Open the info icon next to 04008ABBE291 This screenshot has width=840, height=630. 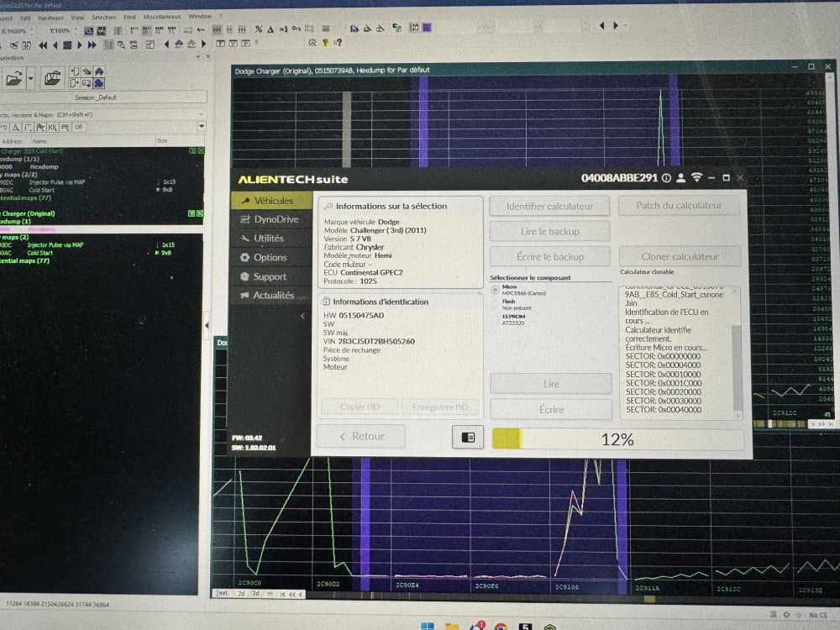click(x=665, y=178)
